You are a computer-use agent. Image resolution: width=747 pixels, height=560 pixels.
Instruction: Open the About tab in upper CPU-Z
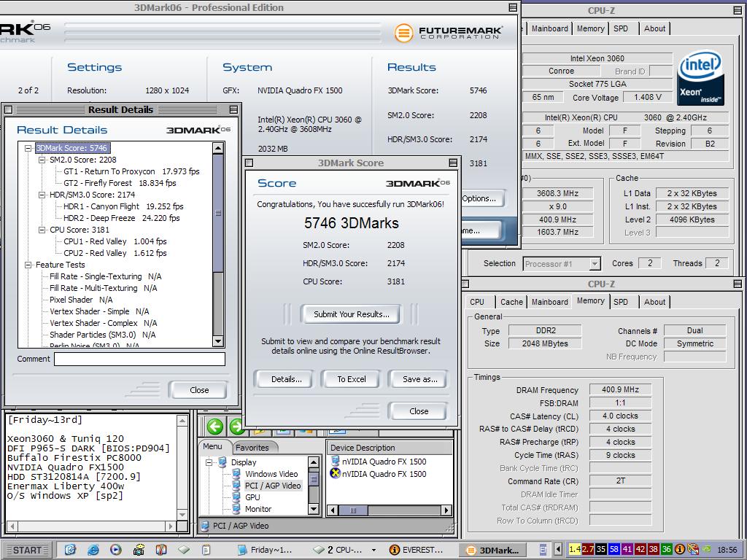(654, 28)
